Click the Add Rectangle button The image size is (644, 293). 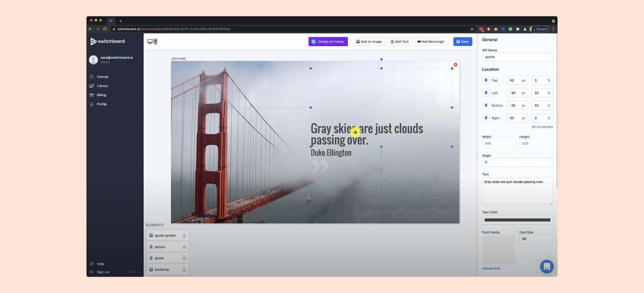pos(431,42)
